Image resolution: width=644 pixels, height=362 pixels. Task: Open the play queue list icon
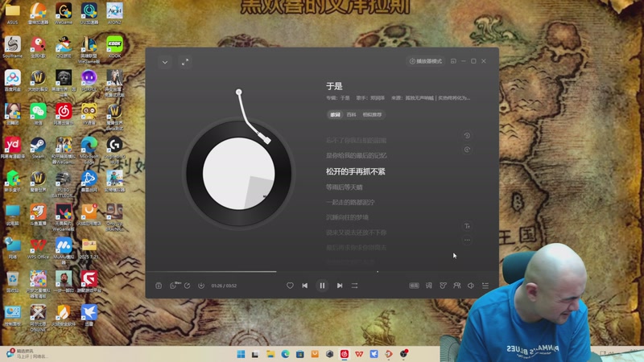click(x=485, y=286)
